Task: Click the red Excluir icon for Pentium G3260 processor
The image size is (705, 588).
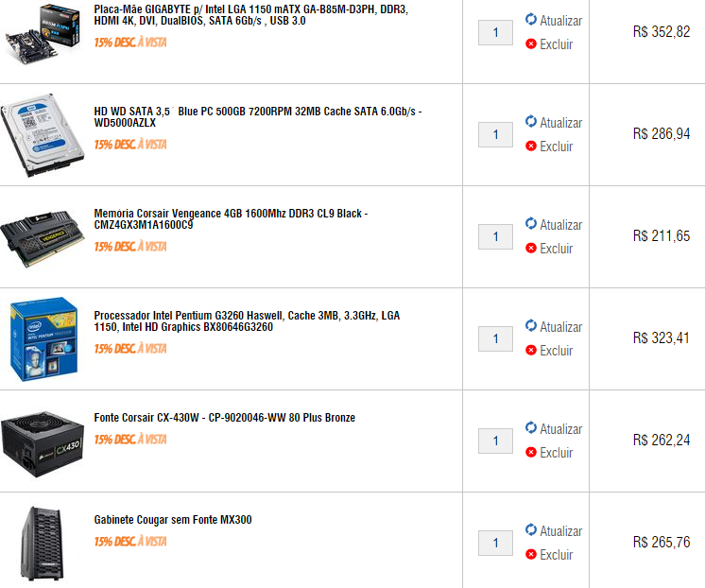Action: click(531, 350)
